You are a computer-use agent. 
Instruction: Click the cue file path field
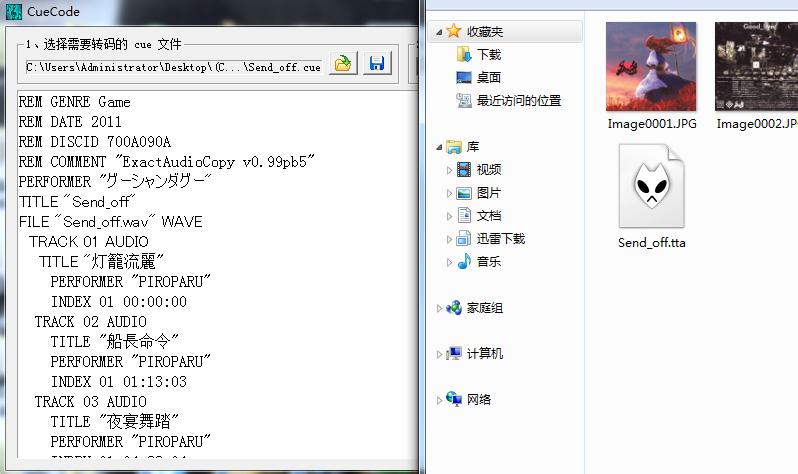[x=174, y=67]
